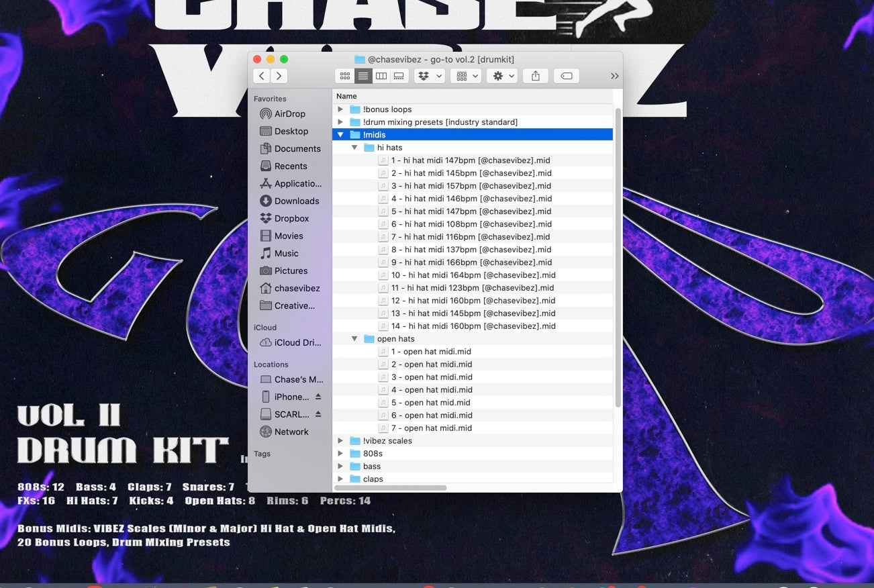Switch Finder to list view
Screen dimensions: 874x588
(363, 76)
